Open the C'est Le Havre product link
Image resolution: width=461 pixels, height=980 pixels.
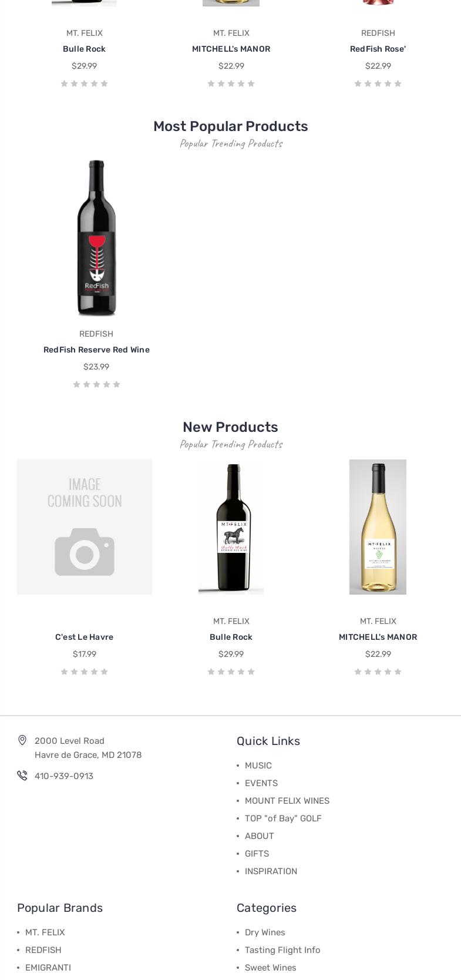pyautogui.click(x=85, y=637)
